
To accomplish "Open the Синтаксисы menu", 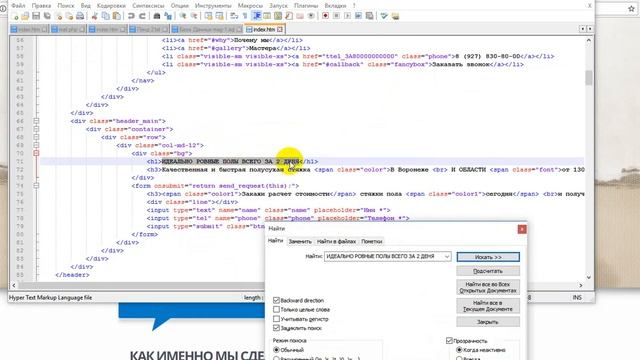I will pos(148,6).
